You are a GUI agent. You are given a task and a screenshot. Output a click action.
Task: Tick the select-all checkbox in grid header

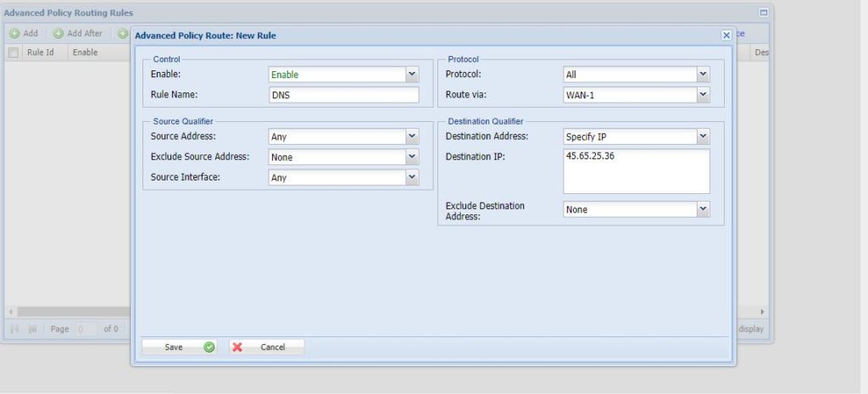coord(14,53)
